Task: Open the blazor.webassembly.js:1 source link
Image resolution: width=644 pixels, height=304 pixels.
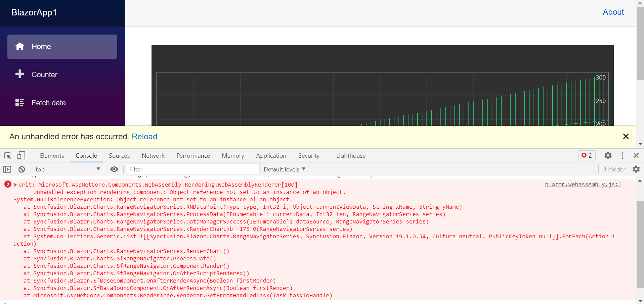Action: (x=583, y=185)
